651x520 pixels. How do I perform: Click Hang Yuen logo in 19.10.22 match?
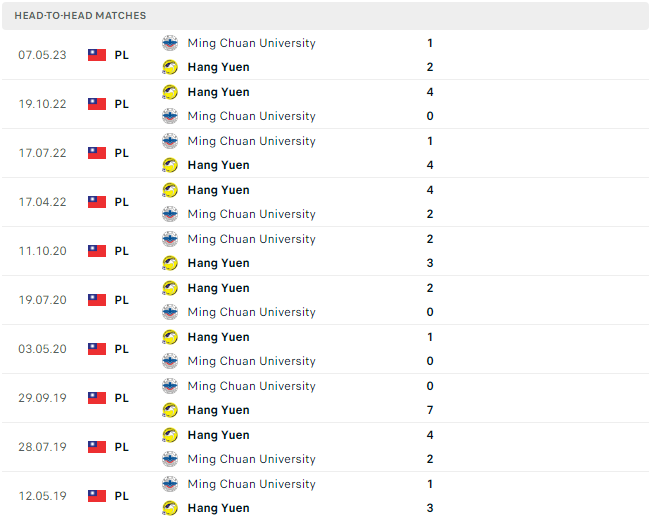click(x=170, y=92)
